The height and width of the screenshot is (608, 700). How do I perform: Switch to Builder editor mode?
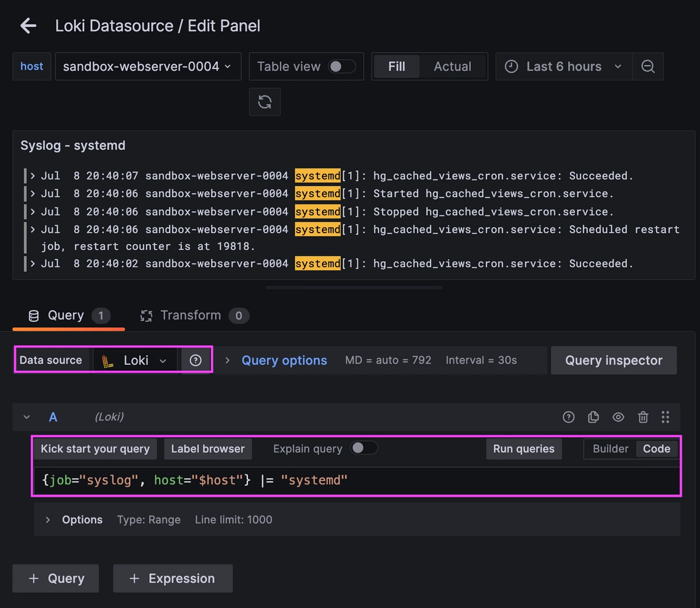610,449
